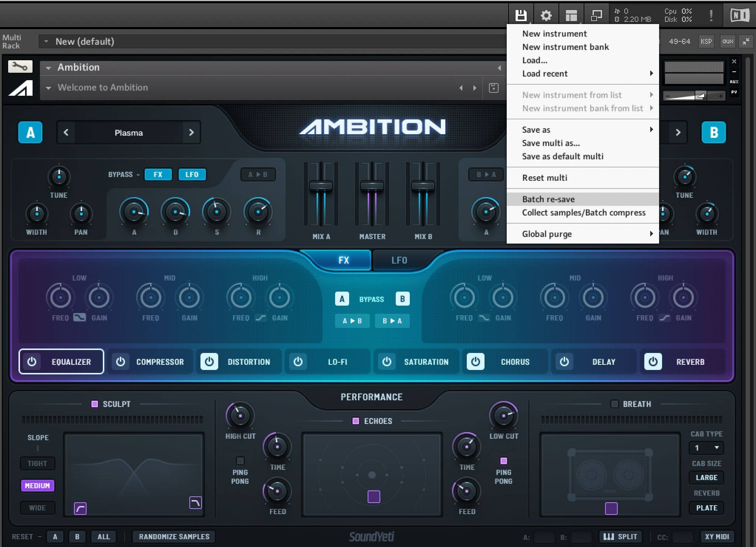Expand the Save as submenu

(x=583, y=130)
